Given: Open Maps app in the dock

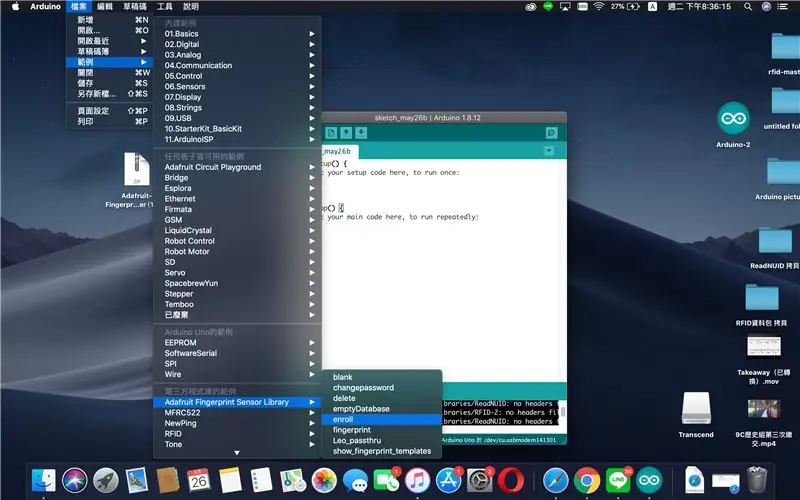Looking at the screenshot, I should point(293,481).
